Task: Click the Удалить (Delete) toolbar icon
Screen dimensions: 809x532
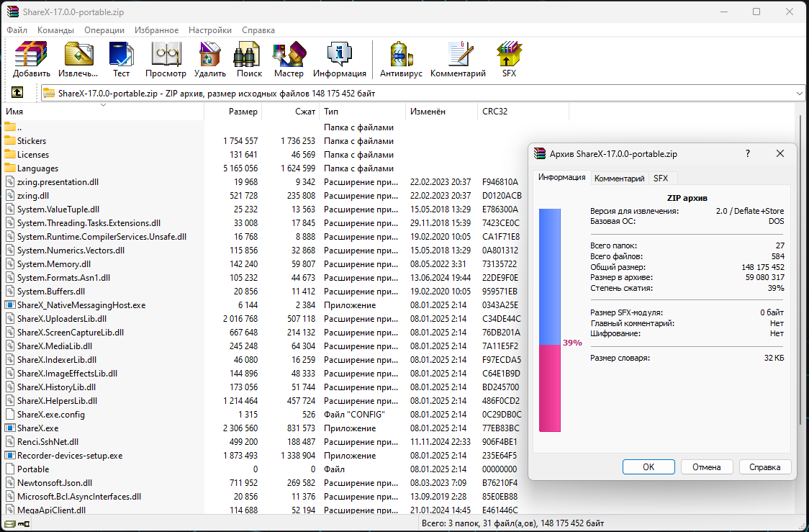Action: point(209,59)
